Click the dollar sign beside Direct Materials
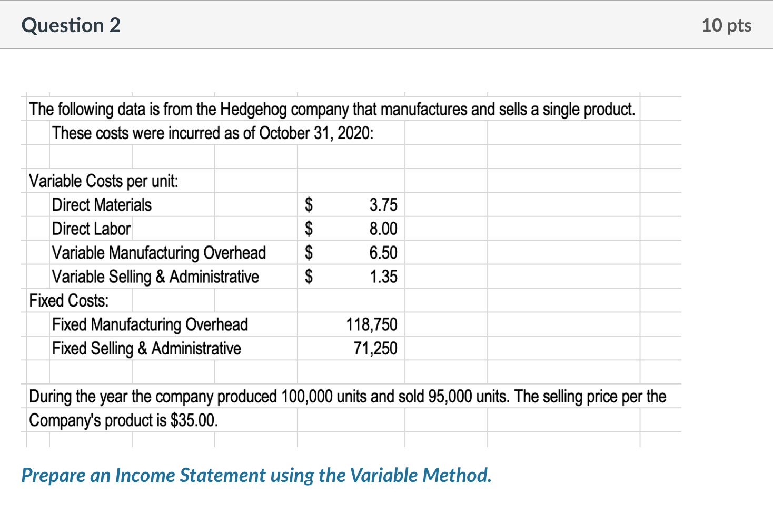This screenshot has width=773, height=532. tap(310, 204)
